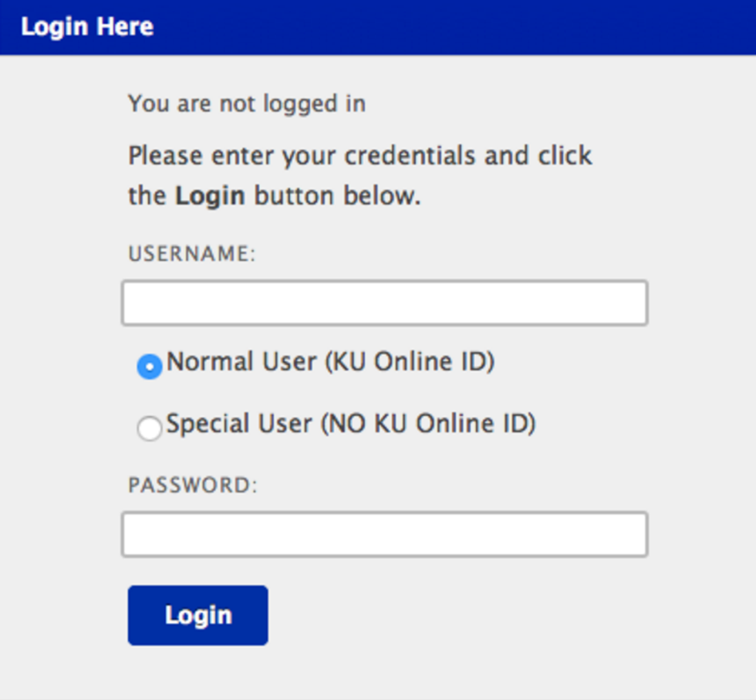The height and width of the screenshot is (700, 756).
Task: Click the USERNAME field label
Action: point(191,254)
